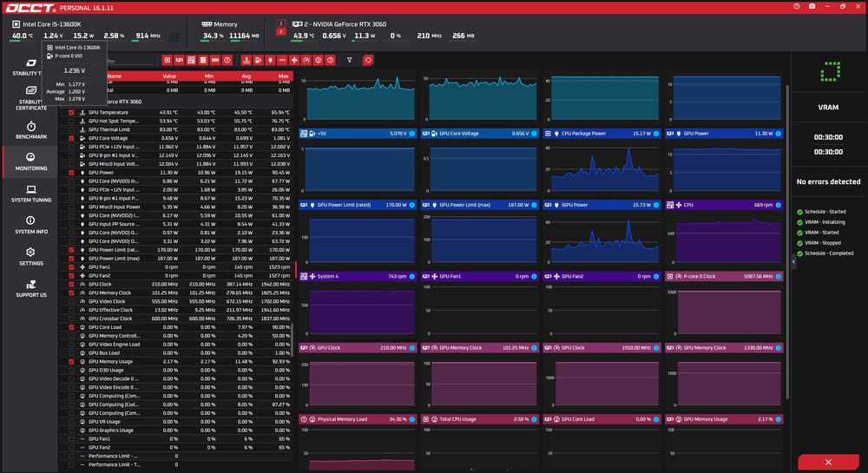Click the Max column header to sort

(x=284, y=76)
